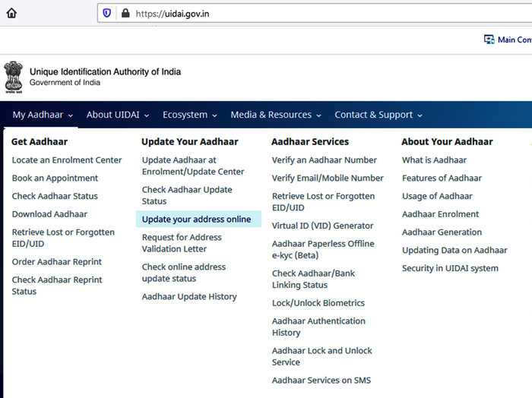Open What is Aadhaar page
This screenshot has width=532, height=398.
[x=434, y=160]
